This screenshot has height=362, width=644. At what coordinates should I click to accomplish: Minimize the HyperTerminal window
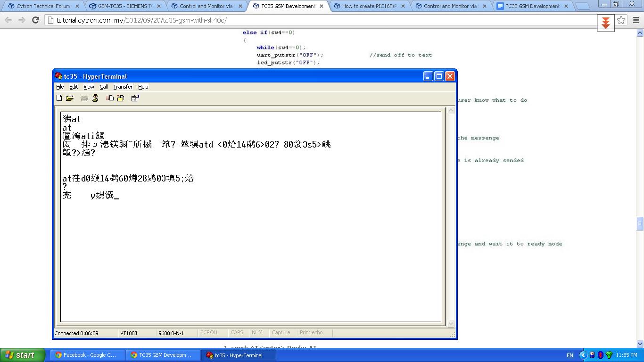pos(428,76)
